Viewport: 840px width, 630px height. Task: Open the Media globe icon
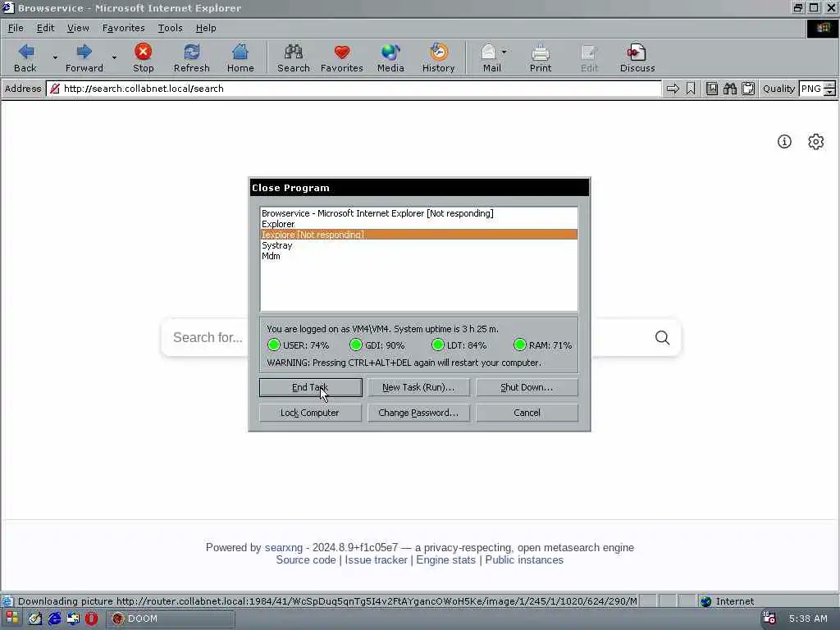[x=390, y=52]
